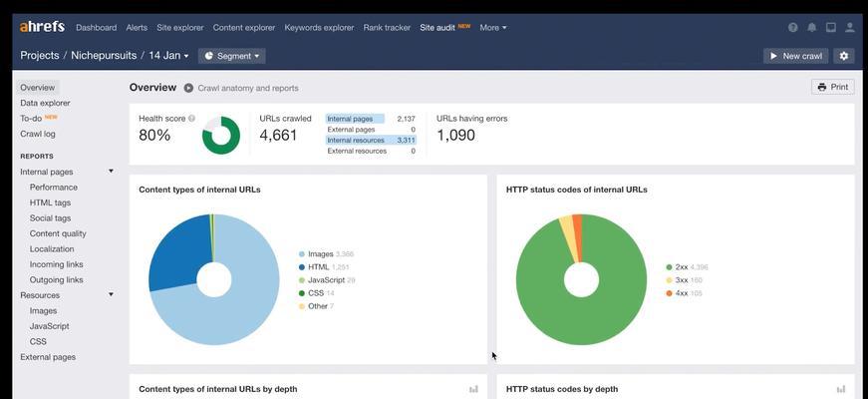Open the 14 Jan crawl date dropdown

[168, 56]
